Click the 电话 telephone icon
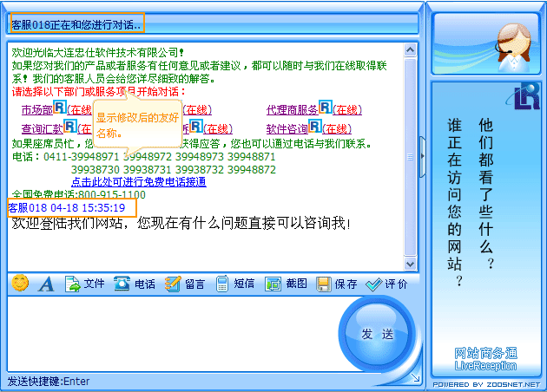 (122, 284)
